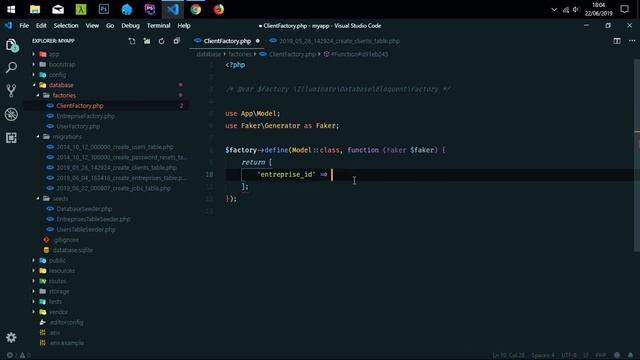640x360 pixels.
Task: Click the feedback smiley in status bar
Action: pyautogui.click(x=617, y=355)
